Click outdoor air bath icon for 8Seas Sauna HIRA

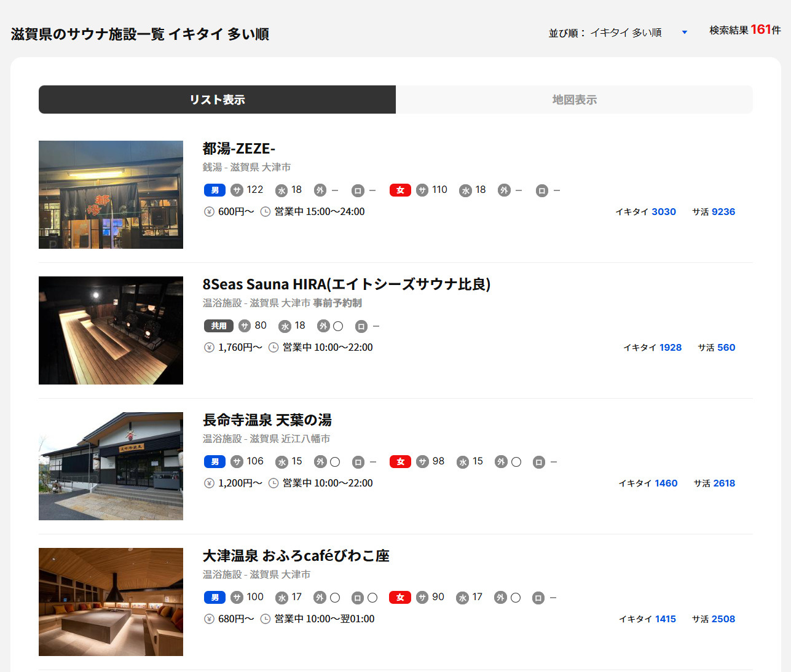323,326
